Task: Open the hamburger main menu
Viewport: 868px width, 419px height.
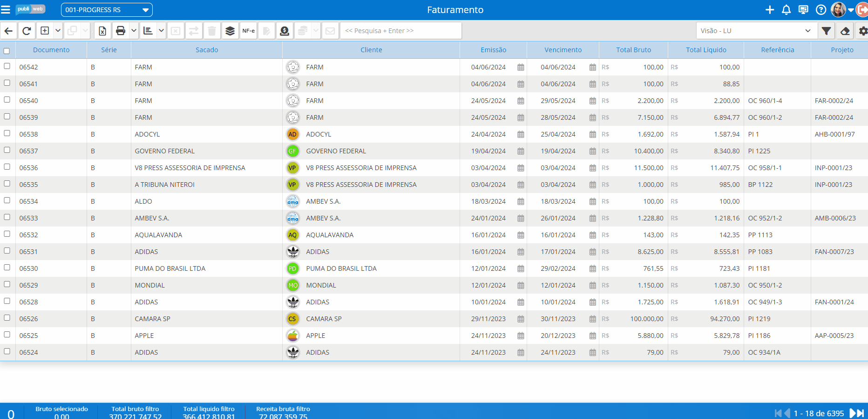Action: (6, 10)
